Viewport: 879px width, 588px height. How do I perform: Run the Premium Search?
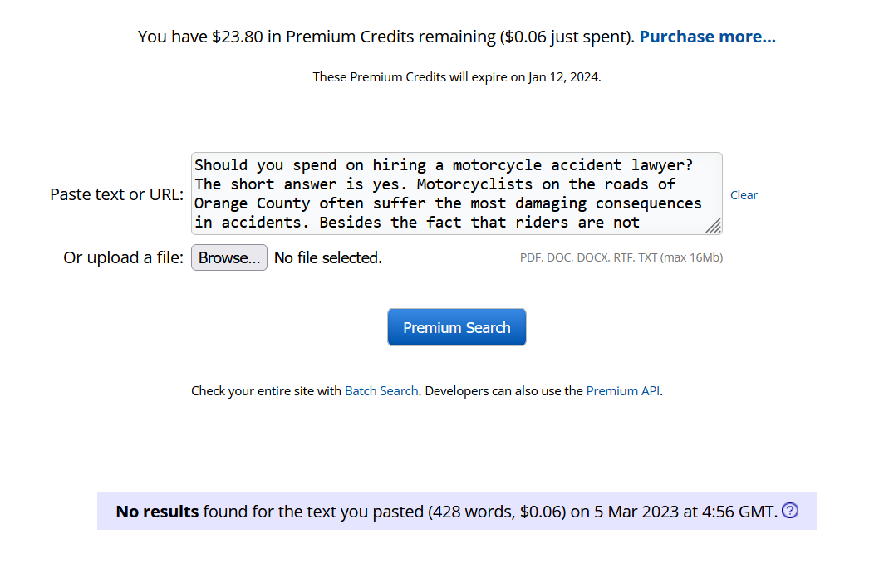point(456,327)
